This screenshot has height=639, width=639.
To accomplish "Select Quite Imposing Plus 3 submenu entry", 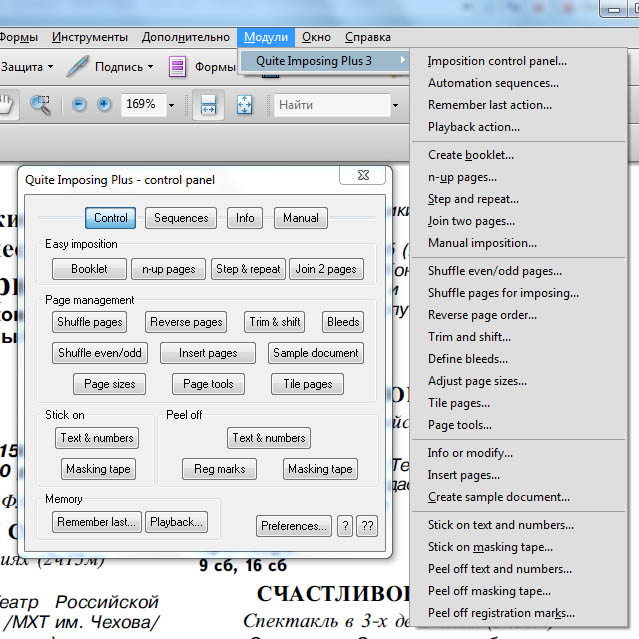I will coord(324,61).
